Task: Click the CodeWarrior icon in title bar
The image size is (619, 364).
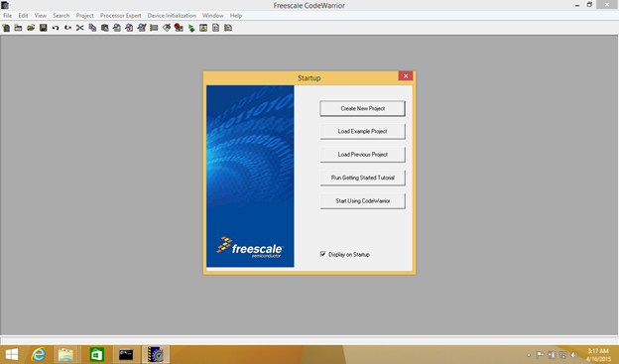Action: click(x=5, y=5)
